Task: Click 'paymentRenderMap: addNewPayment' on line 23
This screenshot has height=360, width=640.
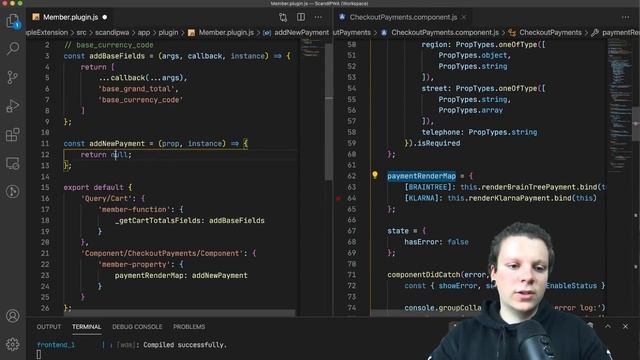Action: (181, 276)
